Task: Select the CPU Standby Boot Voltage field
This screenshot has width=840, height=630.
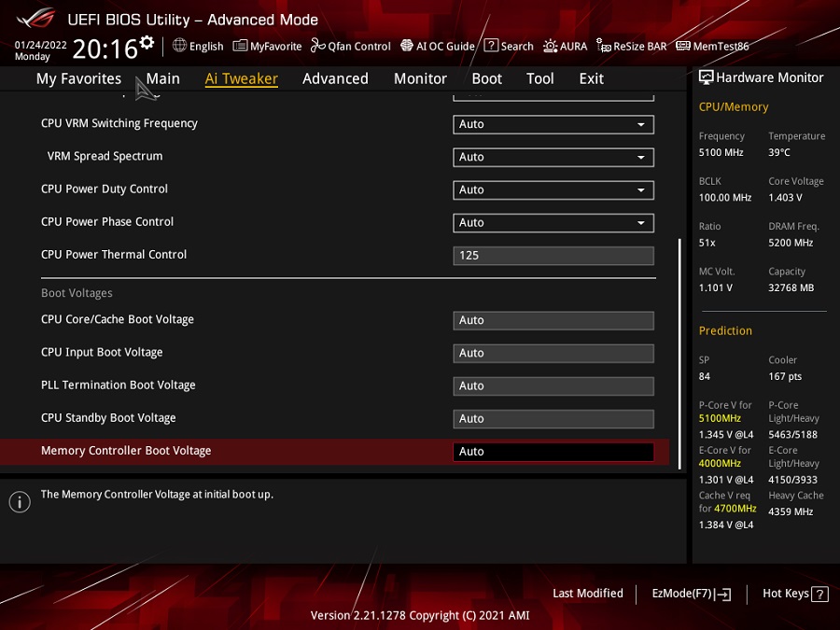Action: [553, 418]
